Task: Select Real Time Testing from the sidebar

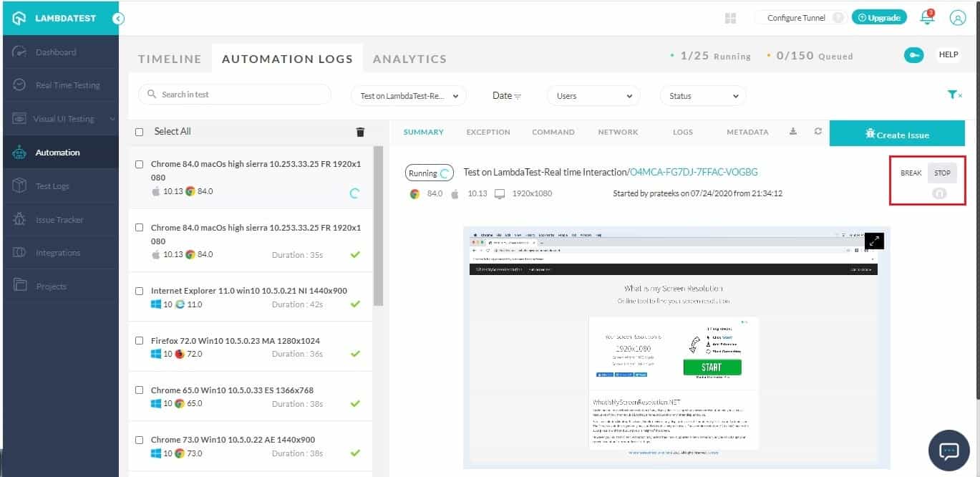Action: click(61, 85)
